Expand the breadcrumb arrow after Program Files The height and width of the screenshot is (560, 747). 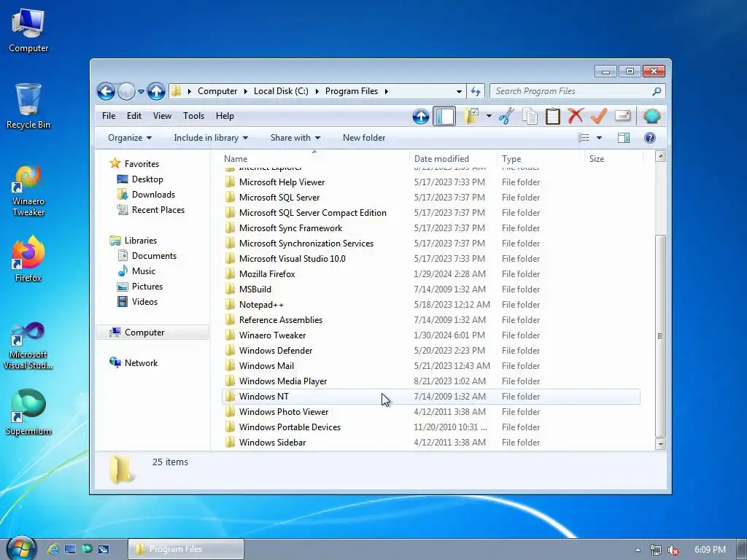387,91
